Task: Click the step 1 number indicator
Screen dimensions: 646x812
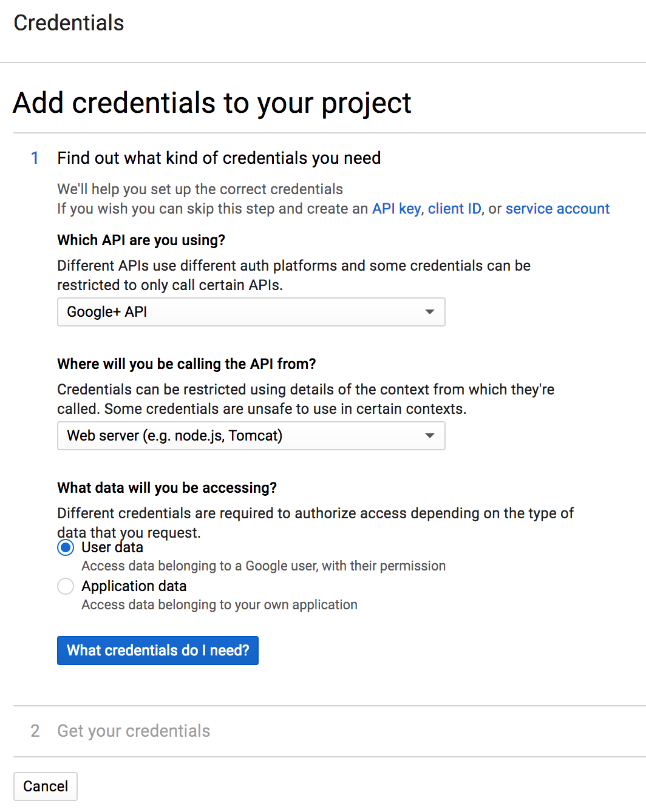Action: [35, 158]
